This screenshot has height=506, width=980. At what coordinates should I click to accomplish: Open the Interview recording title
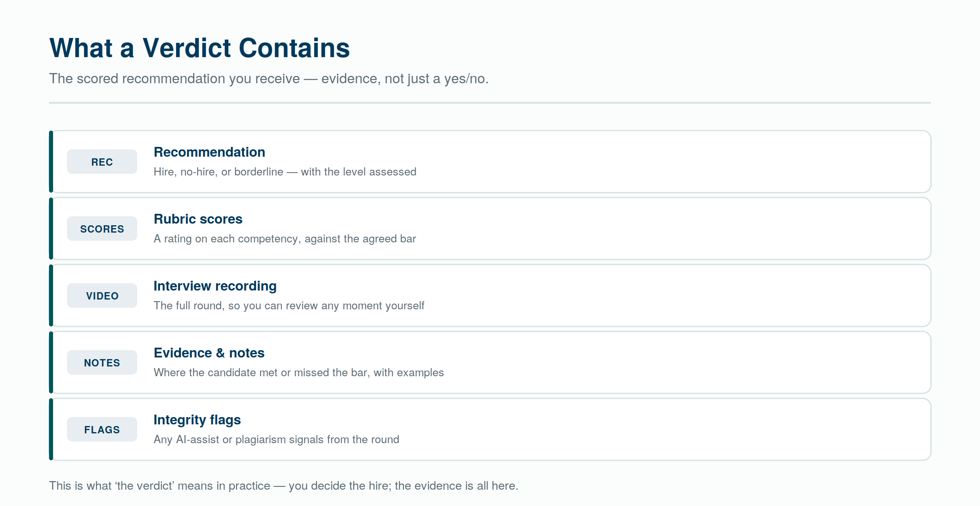click(215, 286)
